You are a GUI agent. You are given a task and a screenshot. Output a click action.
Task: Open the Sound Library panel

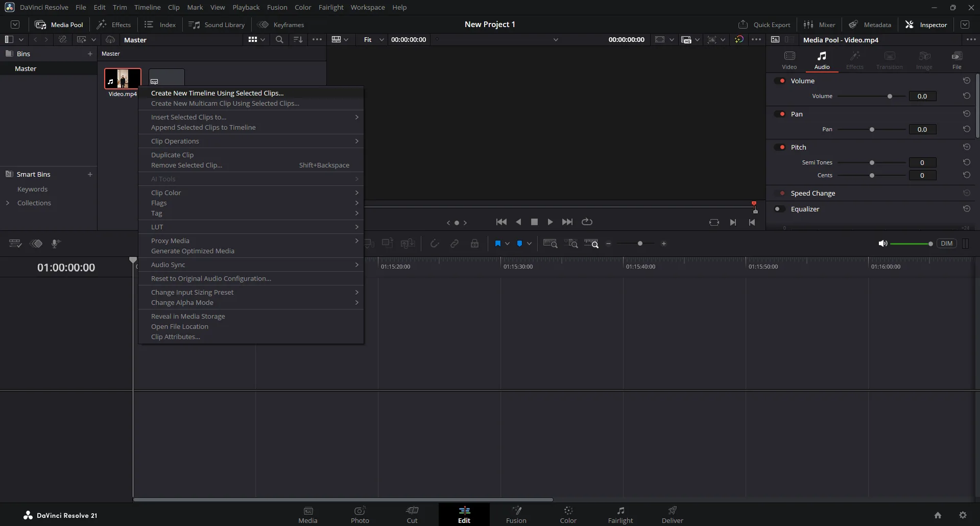coord(217,25)
